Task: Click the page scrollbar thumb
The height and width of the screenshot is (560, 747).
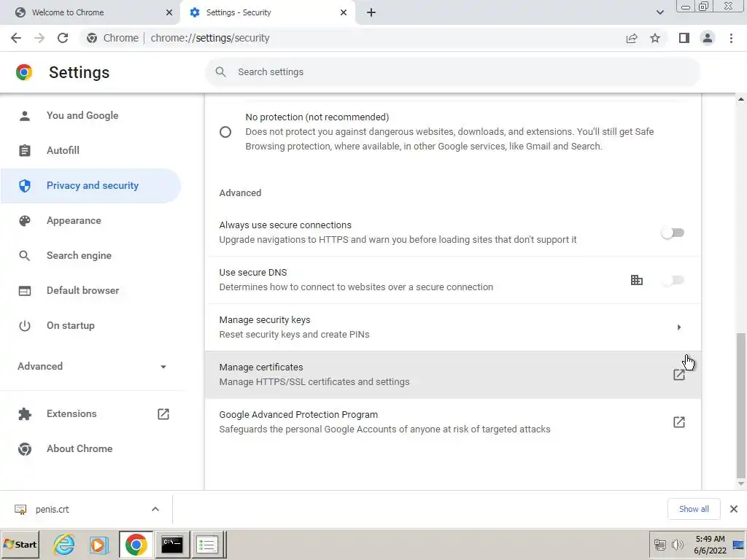Action: pyautogui.click(x=741, y=405)
